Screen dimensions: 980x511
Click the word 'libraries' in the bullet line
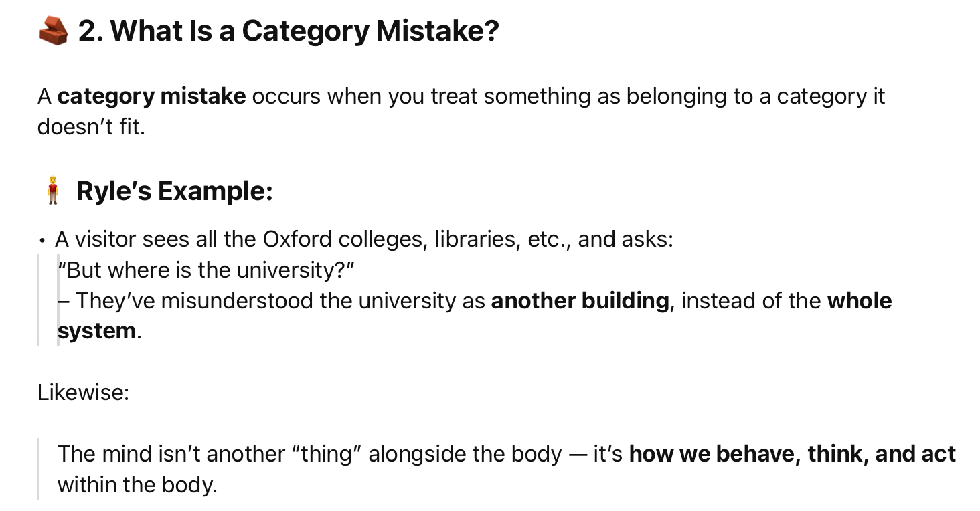point(475,239)
